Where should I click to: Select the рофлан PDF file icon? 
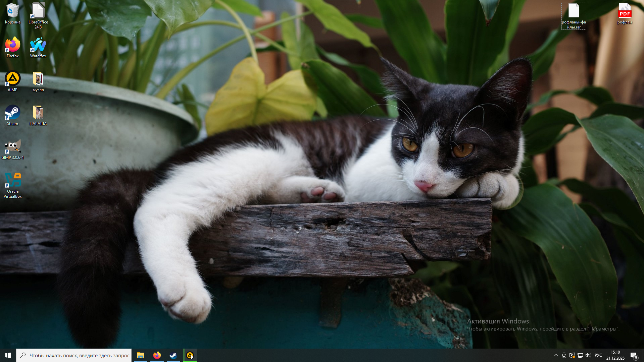pyautogui.click(x=625, y=14)
